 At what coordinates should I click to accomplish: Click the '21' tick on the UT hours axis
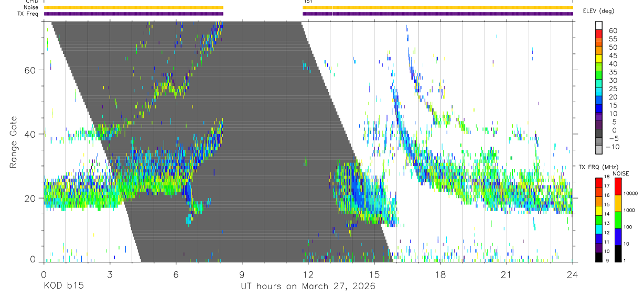506,274
